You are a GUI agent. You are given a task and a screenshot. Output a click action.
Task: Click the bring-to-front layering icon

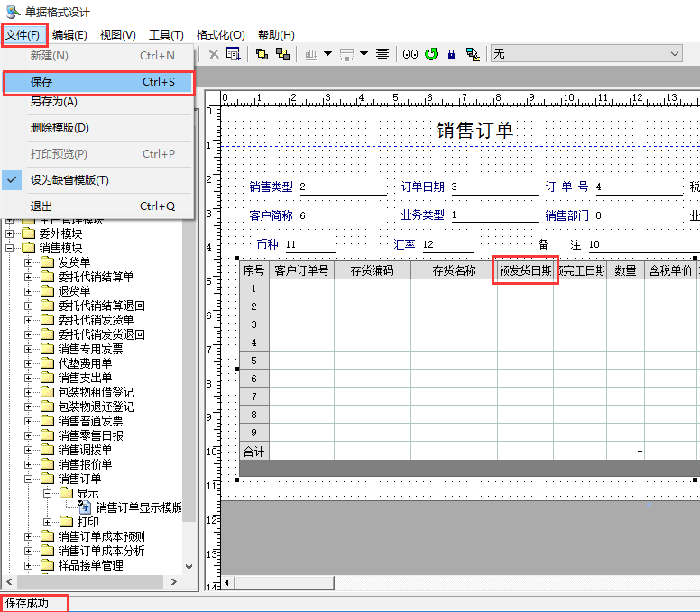(262, 54)
